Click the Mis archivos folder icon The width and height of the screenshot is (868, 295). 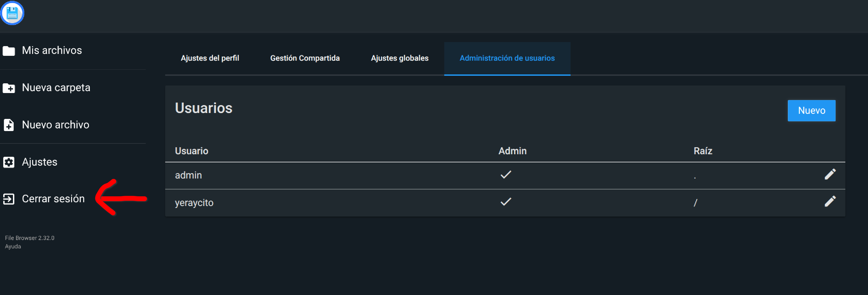tap(9, 51)
